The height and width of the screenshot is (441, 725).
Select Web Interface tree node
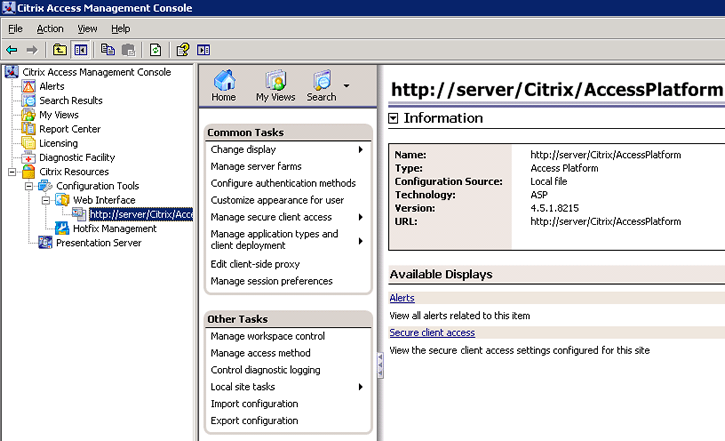(x=104, y=200)
